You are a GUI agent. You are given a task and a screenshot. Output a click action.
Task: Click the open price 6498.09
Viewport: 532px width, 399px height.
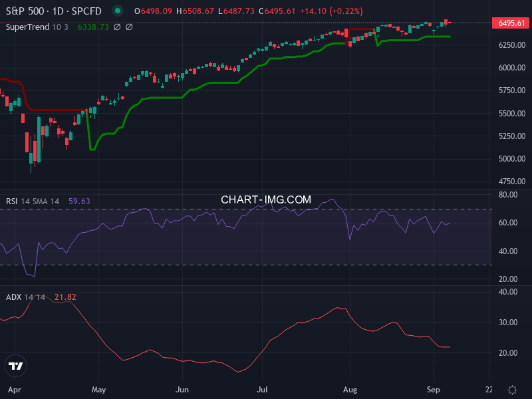[x=156, y=11]
